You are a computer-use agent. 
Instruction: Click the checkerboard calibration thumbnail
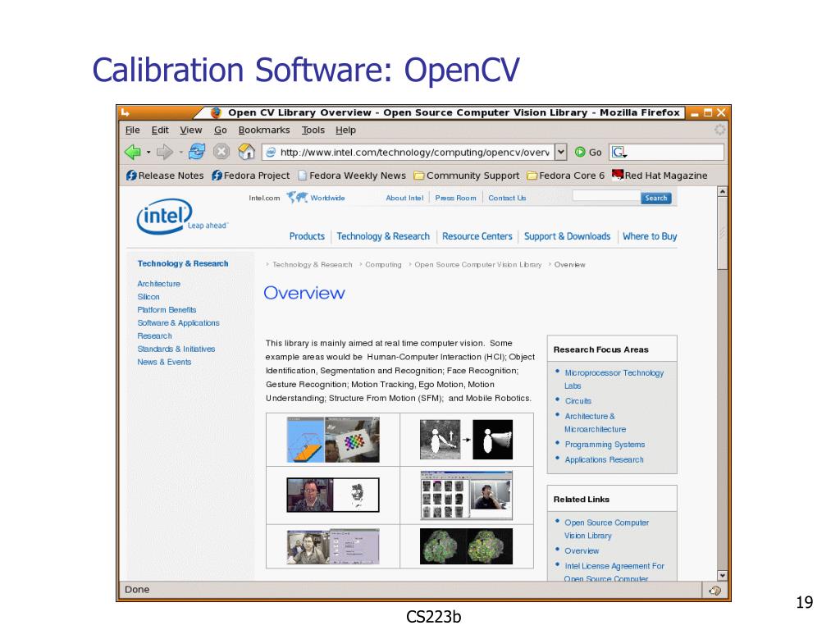point(333,440)
